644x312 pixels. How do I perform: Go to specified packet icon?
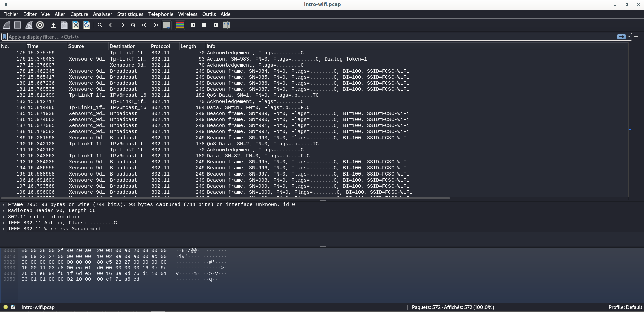pos(133,25)
